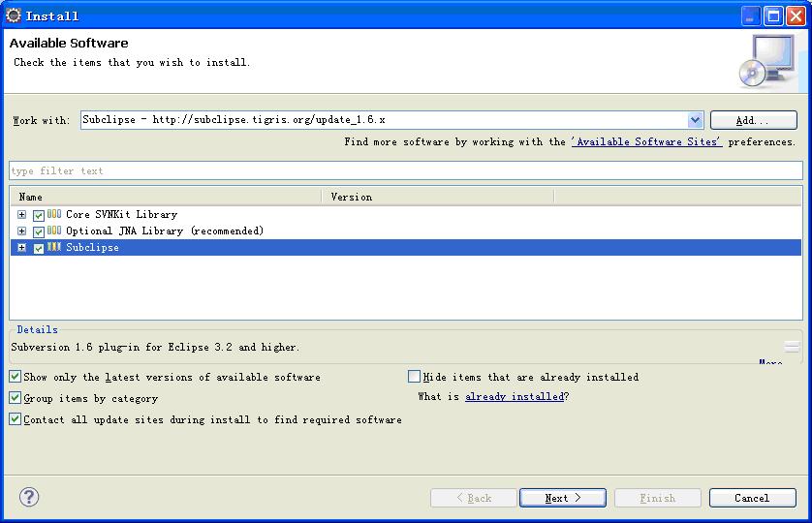The height and width of the screenshot is (523, 812).
Task: Click the Work with URL text field
Action: click(x=385, y=120)
